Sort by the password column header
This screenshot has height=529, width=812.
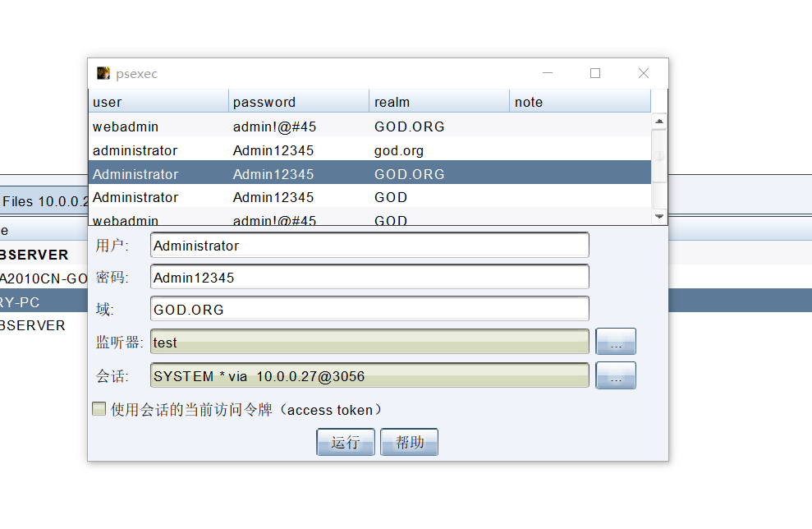[299, 102]
